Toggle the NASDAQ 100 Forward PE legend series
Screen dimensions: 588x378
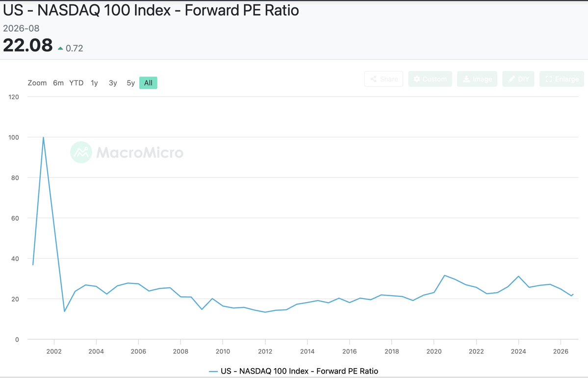294,371
